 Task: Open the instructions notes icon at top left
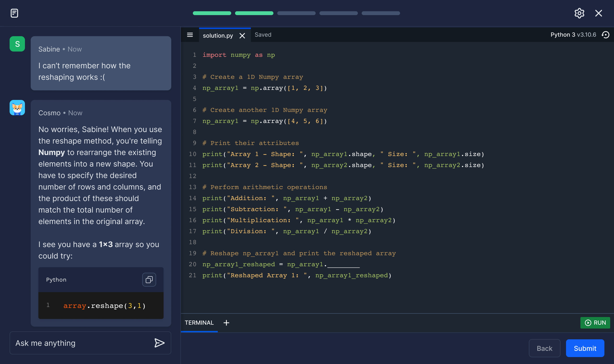click(x=14, y=13)
